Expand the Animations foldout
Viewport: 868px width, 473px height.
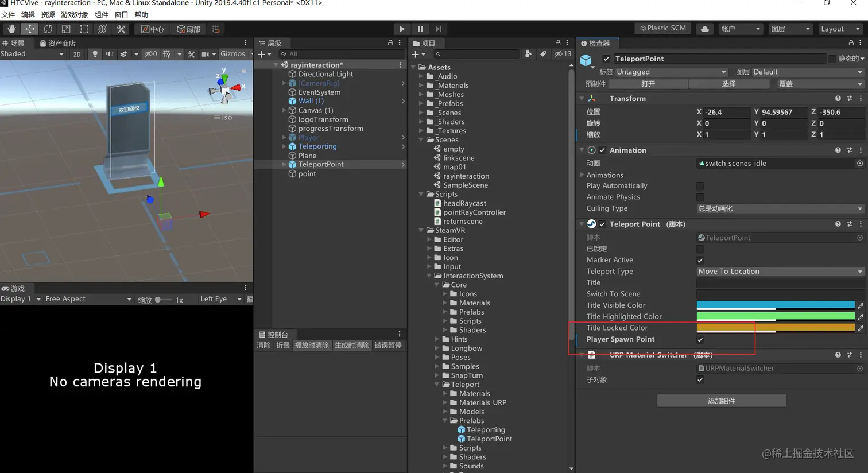[582, 175]
